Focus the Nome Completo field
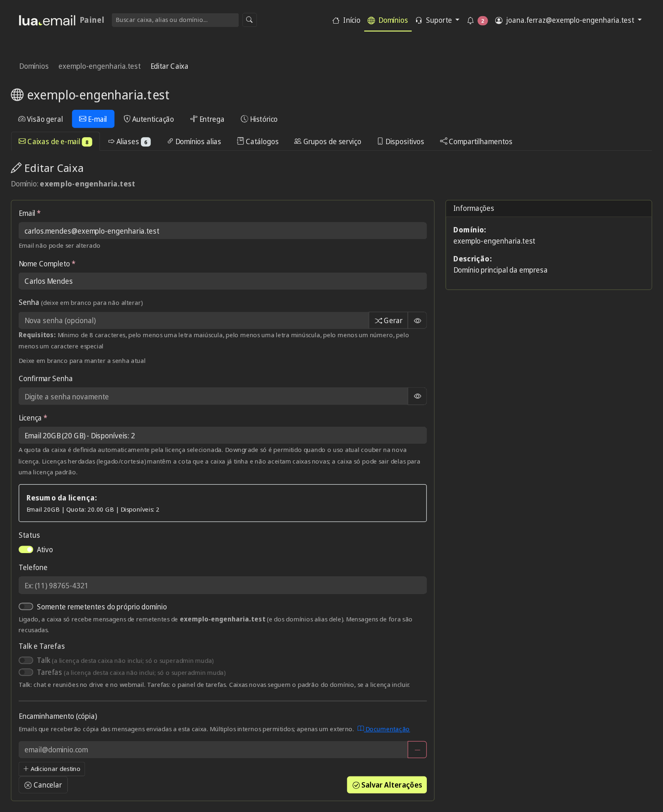 [223, 281]
